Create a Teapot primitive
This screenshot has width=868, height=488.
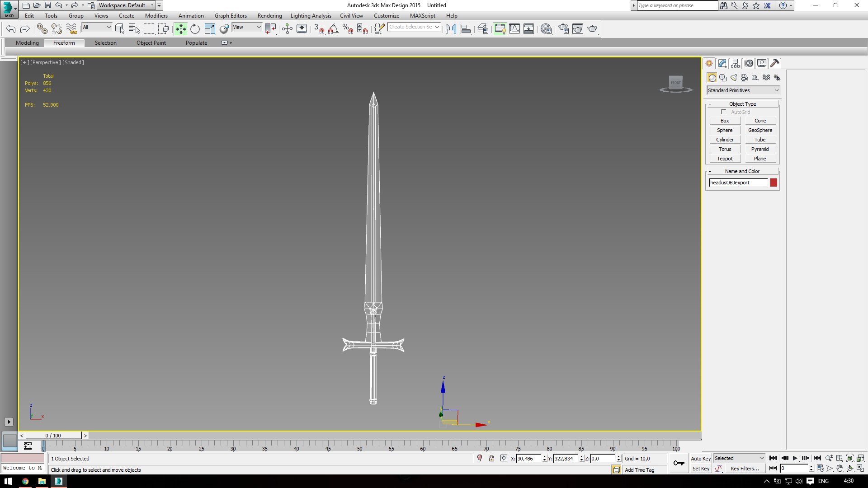tap(725, 159)
